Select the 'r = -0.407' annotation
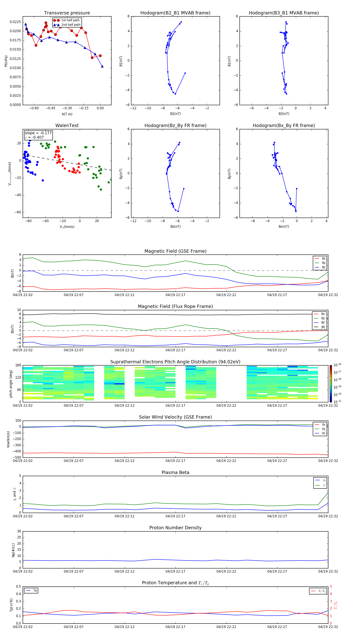The image size is (351, 644). [35, 137]
